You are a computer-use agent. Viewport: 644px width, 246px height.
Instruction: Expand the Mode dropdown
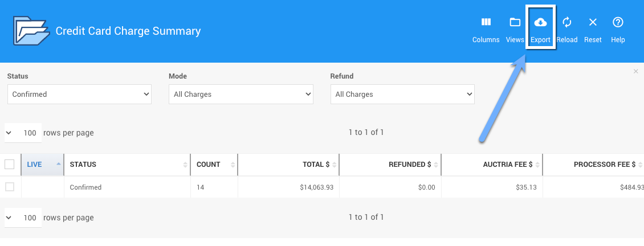pyautogui.click(x=241, y=94)
